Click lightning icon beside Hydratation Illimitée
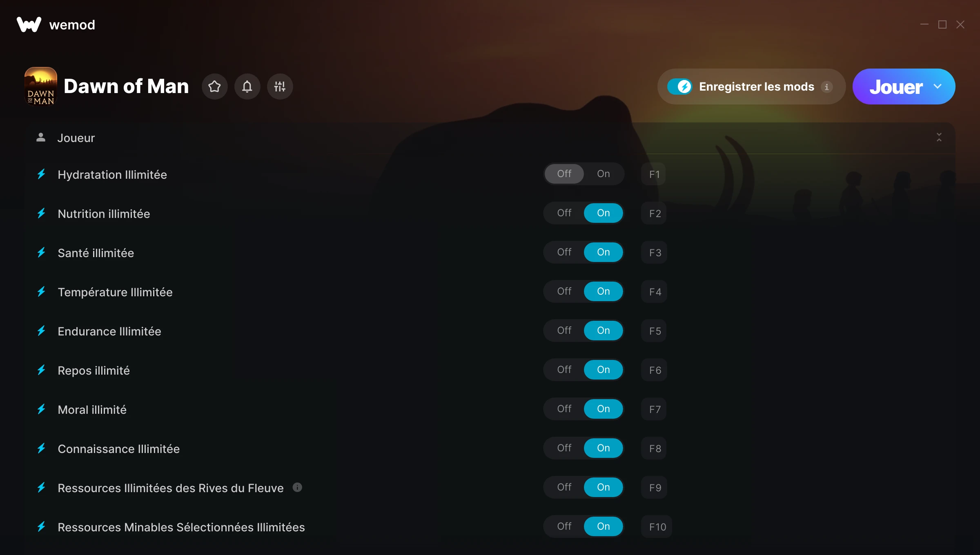Image resolution: width=980 pixels, height=555 pixels. pyautogui.click(x=41, y=174)
